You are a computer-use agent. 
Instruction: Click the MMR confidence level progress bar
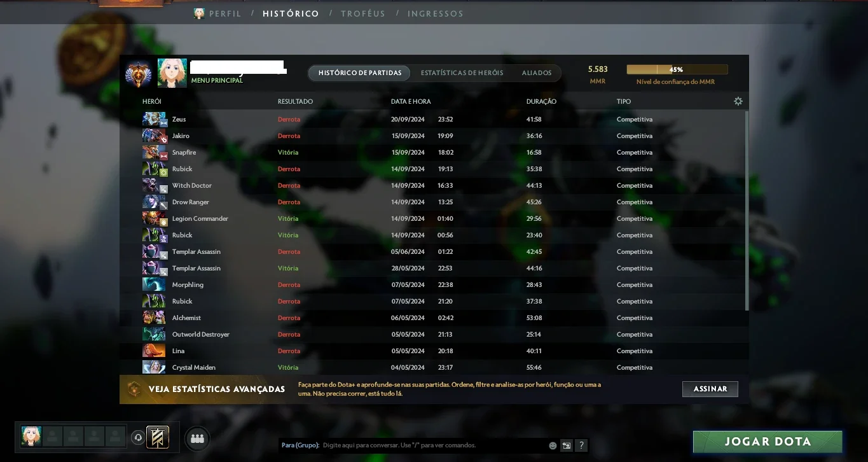[x=677, y=69]
